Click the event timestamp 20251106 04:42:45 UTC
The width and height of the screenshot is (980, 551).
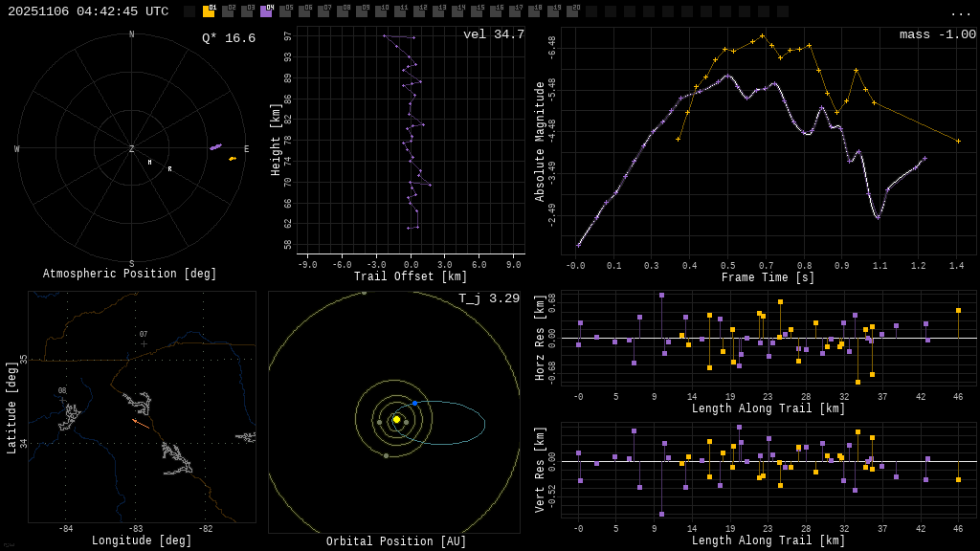88,11
